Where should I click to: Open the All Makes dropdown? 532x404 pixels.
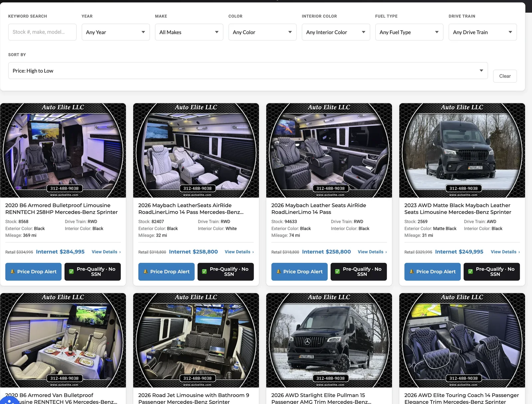pos(189,32)
